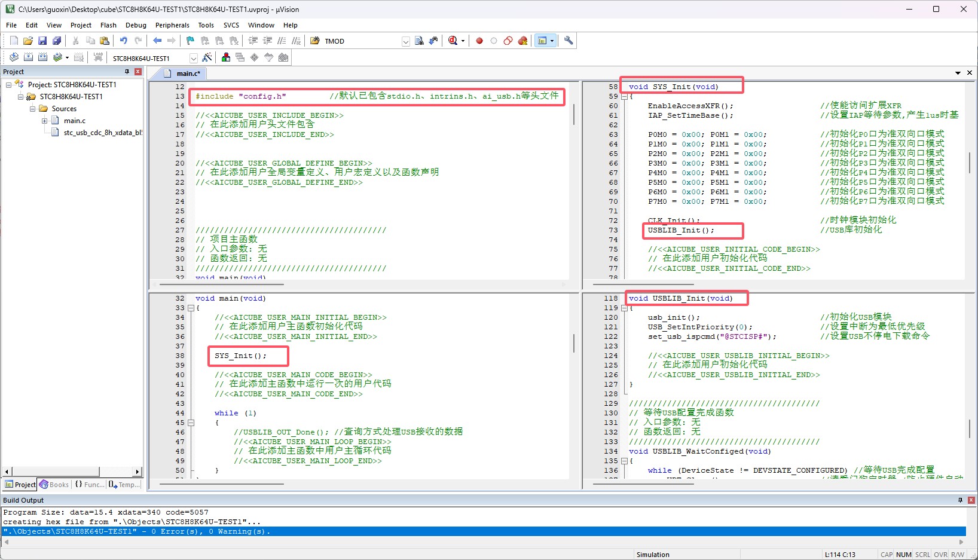
Task: Insert a breakpoint with the red circle icon
Action: tap(479, 41)
